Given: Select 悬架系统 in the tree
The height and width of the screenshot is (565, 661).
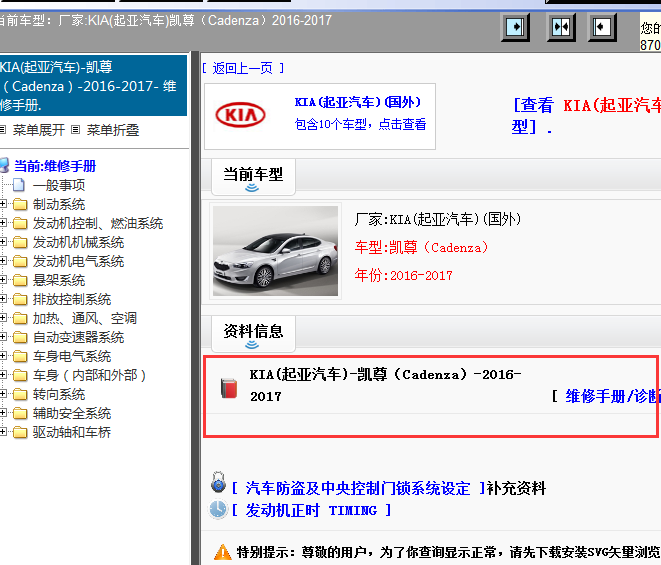Looking at the screenshot, I should pyautogui.click(x=59, y=280).
